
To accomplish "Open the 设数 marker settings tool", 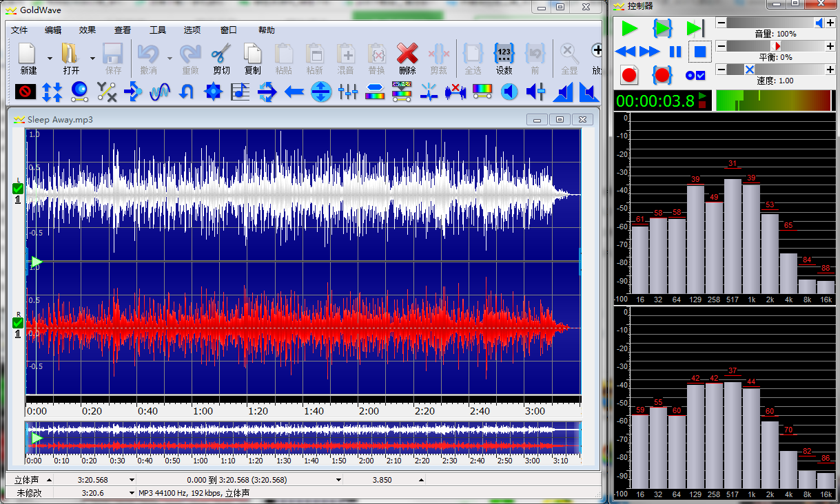I will pos(504,54).
